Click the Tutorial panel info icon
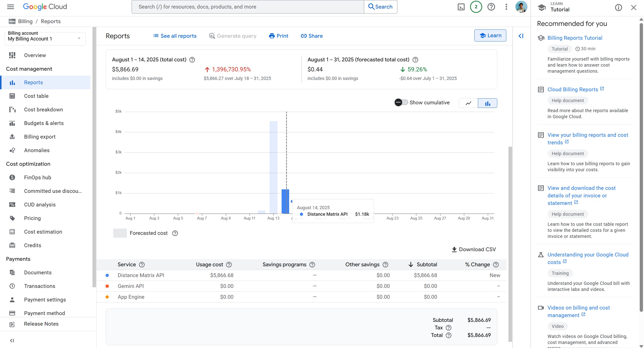 pos(618,8)
